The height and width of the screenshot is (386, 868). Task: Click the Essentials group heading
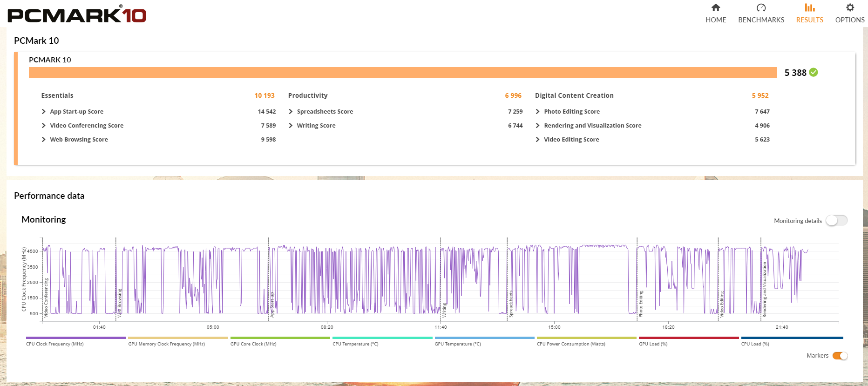click(x=57, y=95)
